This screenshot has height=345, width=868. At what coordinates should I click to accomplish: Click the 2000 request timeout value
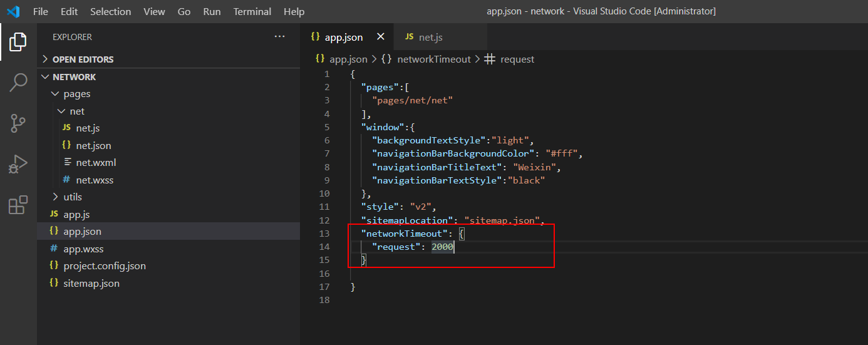[x=442, y=247]
